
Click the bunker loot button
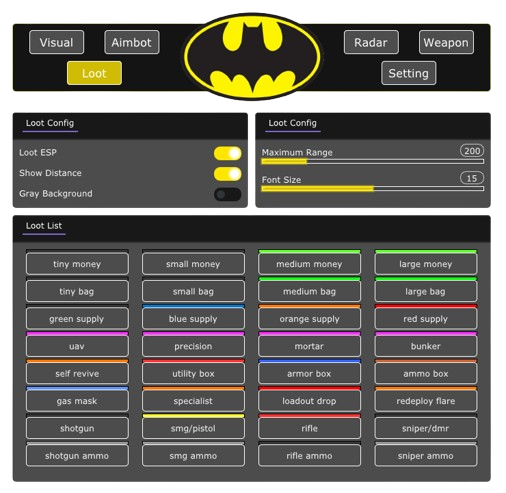pos(426,346)
